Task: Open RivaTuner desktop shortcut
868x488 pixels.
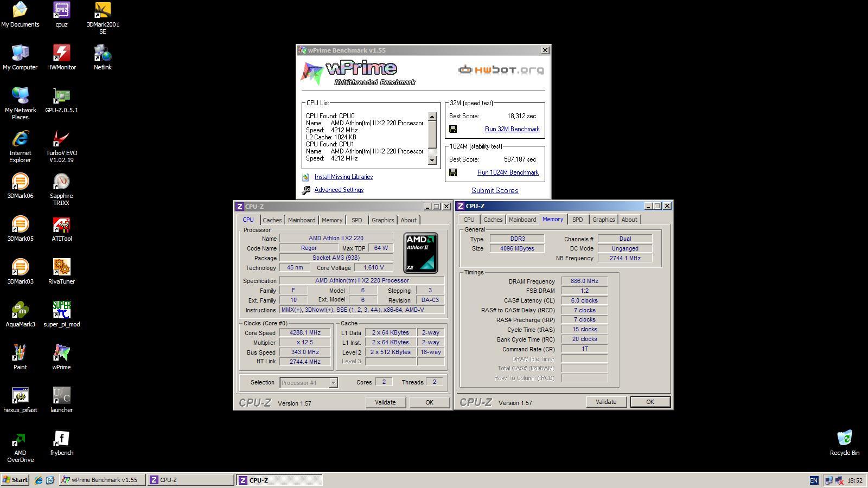Action: 61,272
